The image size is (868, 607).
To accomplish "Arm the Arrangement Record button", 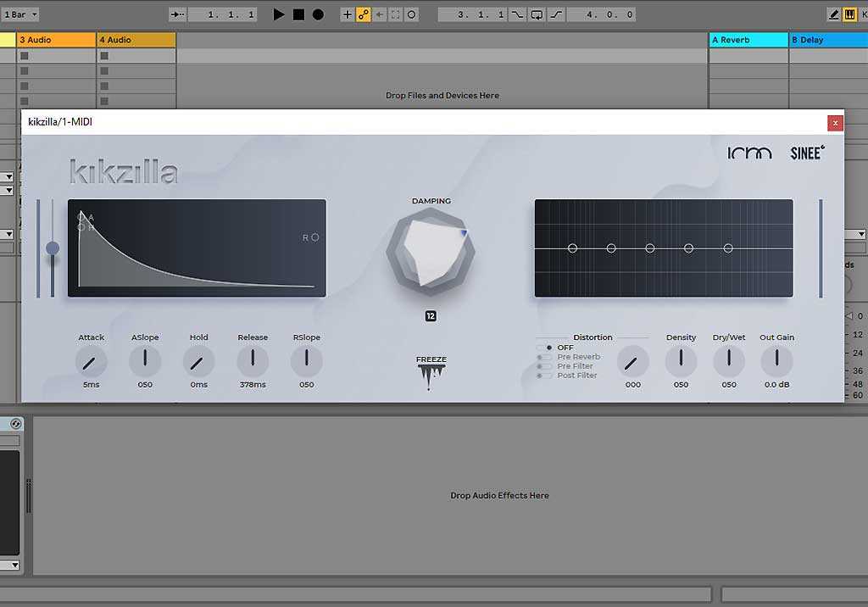I will click(x=319, y=14).
